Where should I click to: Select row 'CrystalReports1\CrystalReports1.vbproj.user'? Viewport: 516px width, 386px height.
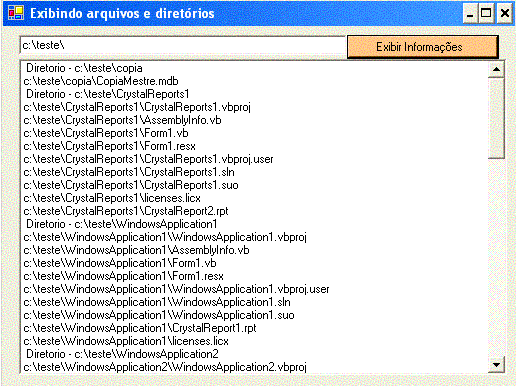[255, 159]
